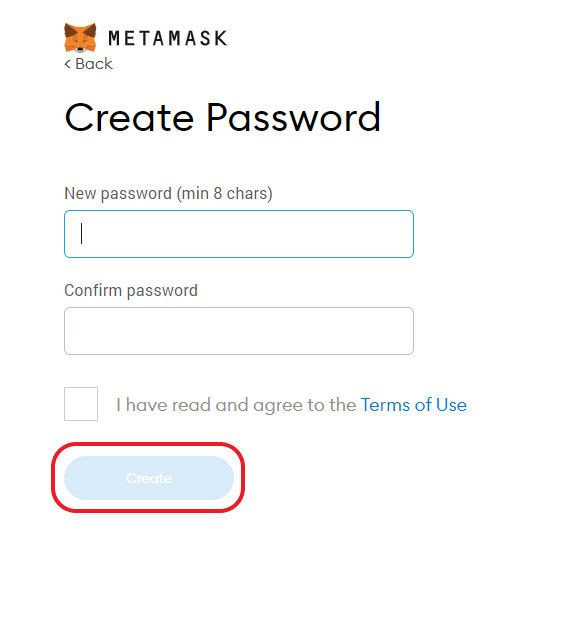This screenshot has height=630, width=563.
Task: Return to previous step via Back
Action: pos(89,64)
